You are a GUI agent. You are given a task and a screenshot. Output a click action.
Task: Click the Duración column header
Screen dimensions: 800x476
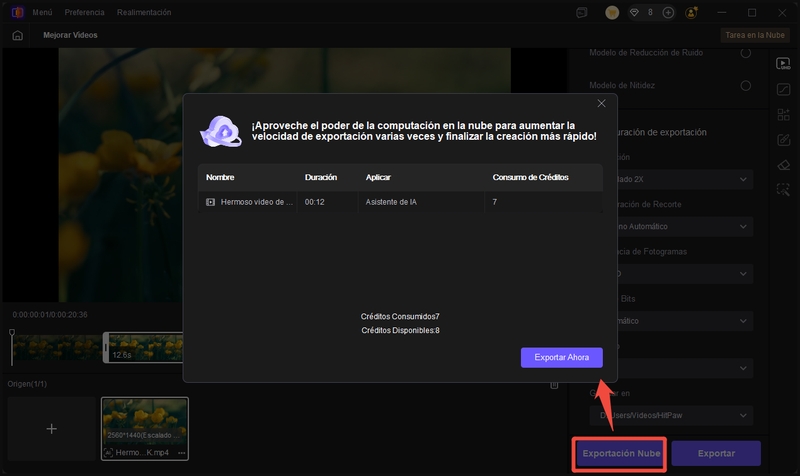(x=321, y=177)
